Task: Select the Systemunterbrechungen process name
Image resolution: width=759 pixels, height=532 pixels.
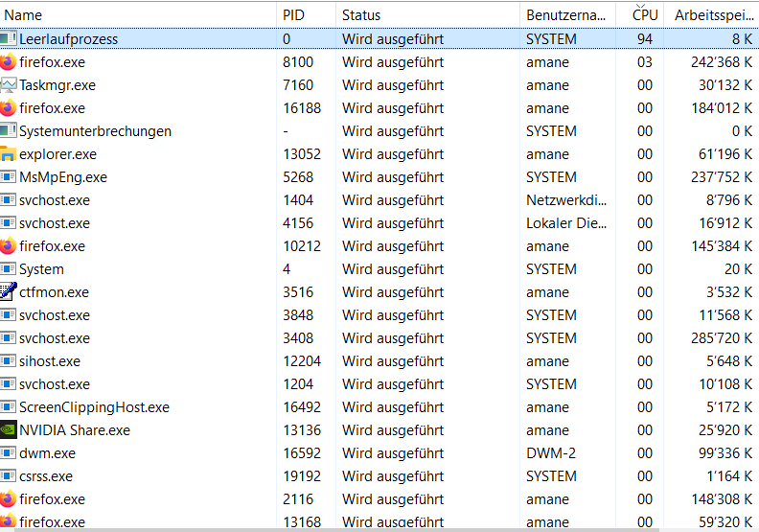Action: click(x=96, y=131)
